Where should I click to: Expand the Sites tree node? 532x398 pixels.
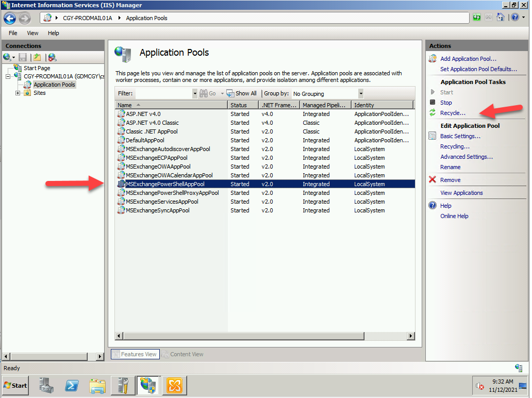(18, 93)
